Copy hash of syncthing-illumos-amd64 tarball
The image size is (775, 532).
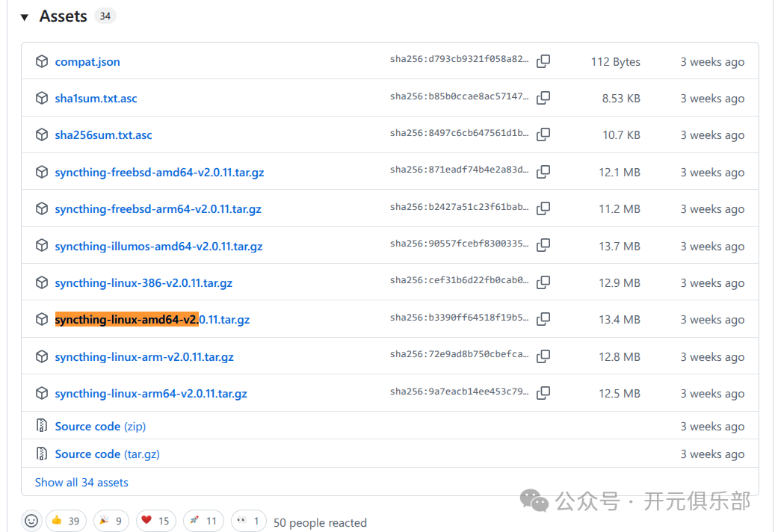click(x=543, y=246)
